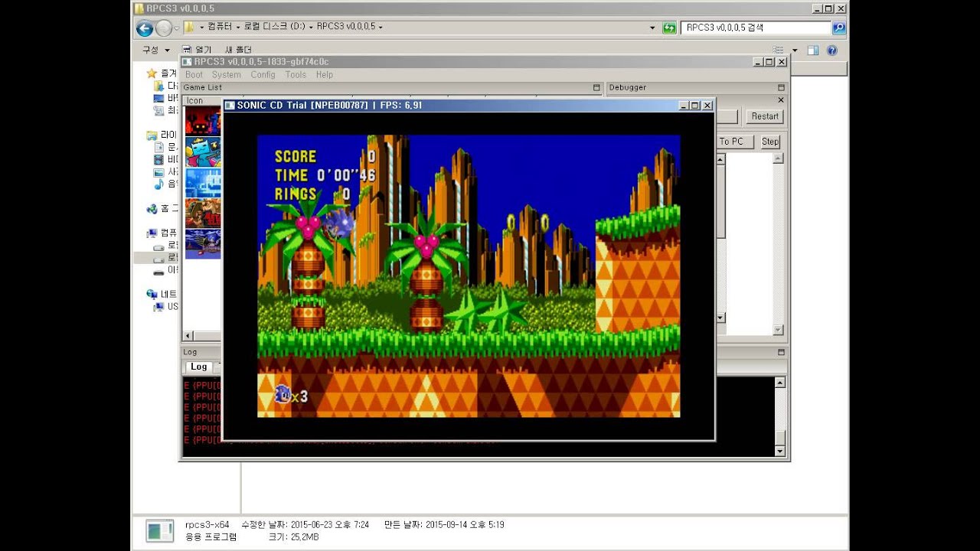This screenshot has height=551, width=980.
Task: Open the Tools menu in RPCS3
Action: [x=296, y=75]
